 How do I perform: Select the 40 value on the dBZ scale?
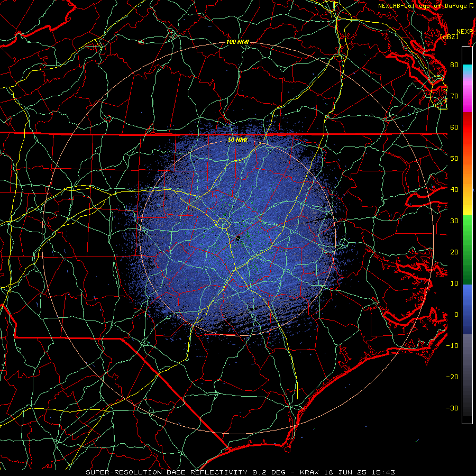pos(454,190)
